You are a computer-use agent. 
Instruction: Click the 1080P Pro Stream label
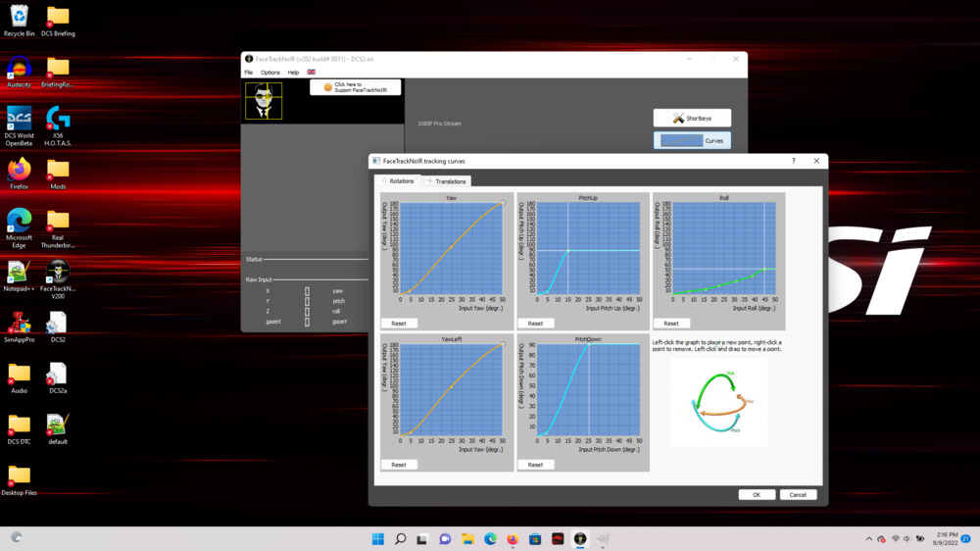coord(439,124)
